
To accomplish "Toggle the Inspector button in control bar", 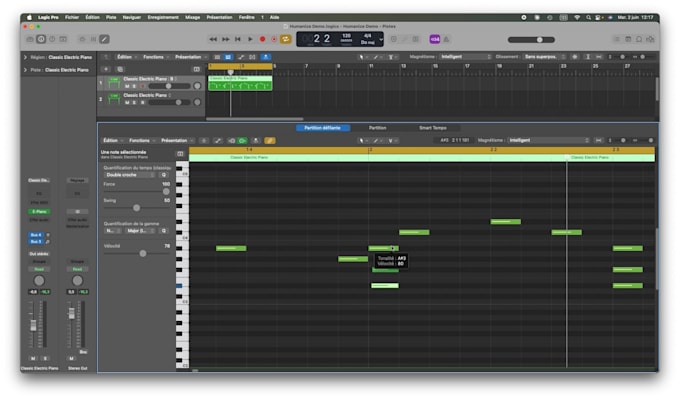I will pyautogui.click(x=41, y=39).
